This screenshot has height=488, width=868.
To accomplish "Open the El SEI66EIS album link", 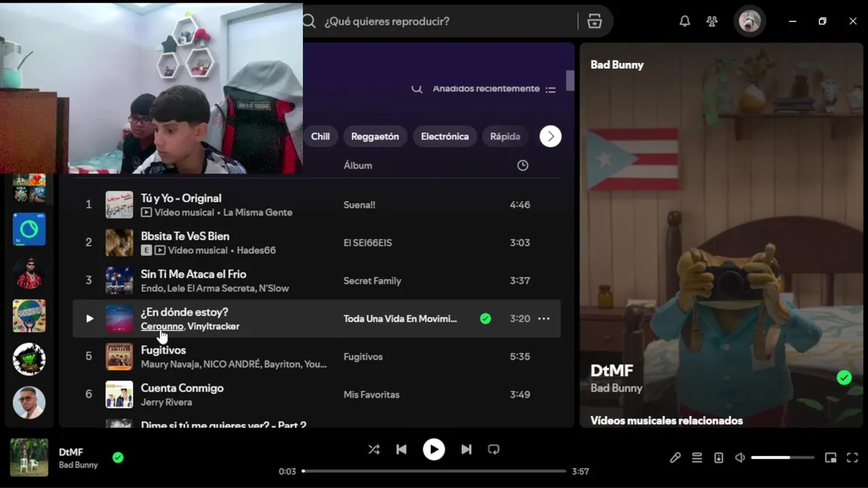I will tap(368, 243).
